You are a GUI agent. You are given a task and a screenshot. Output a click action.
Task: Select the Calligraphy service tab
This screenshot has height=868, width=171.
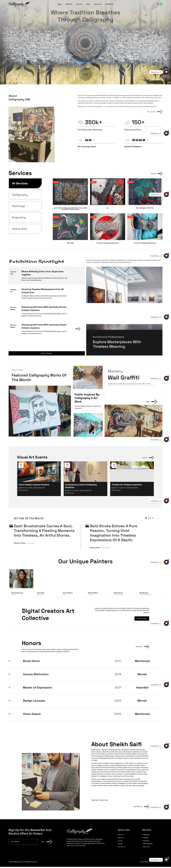pos(25,195)
